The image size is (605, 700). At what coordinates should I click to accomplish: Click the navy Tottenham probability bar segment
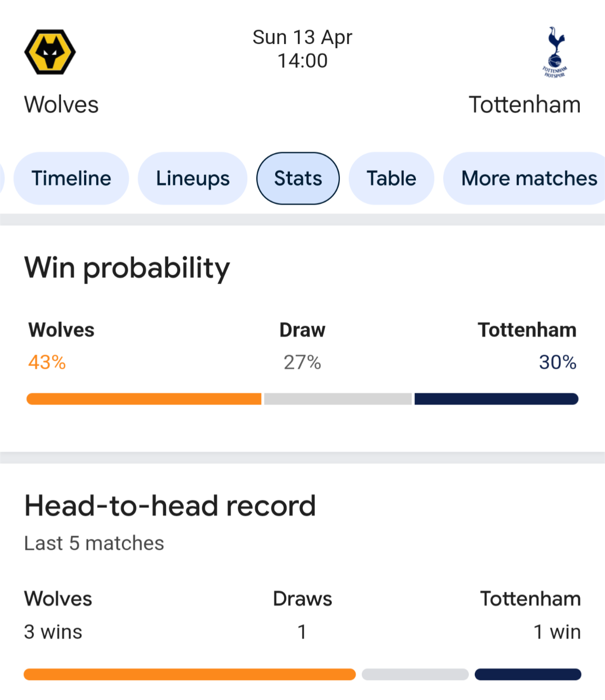tap(496, 399)
